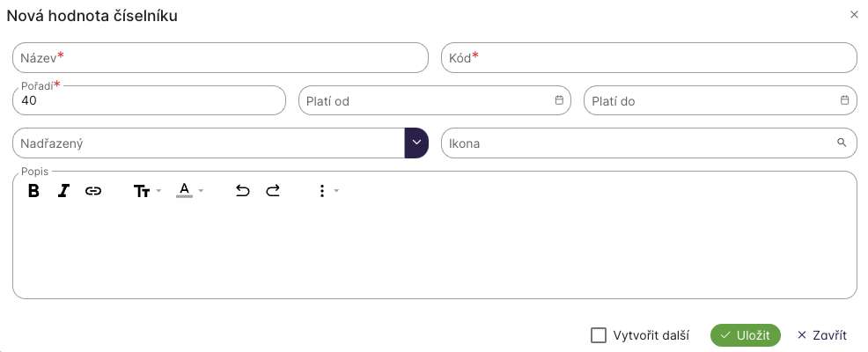Open calendar for Platí od field
The height and width of the screenshot is (352, 868).
point(559,100)
